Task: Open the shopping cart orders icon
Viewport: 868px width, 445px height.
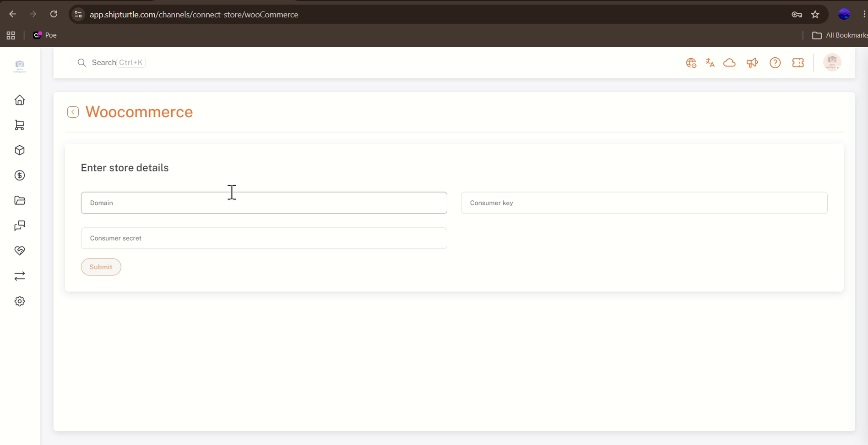Action: click(20, 125)
